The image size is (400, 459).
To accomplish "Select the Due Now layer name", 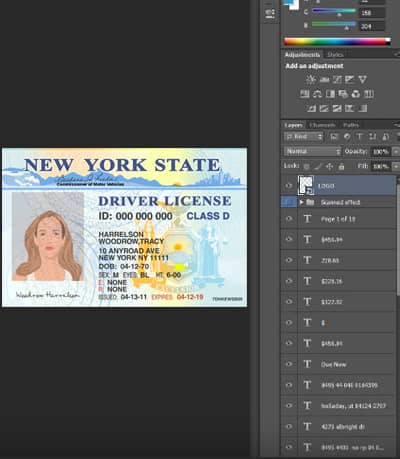I will point(333,364).
